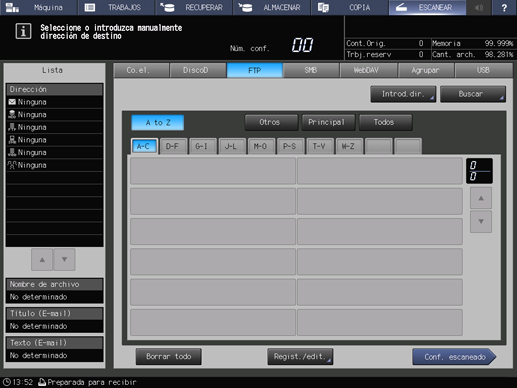Page up the address list arrow

pos(481,198)
